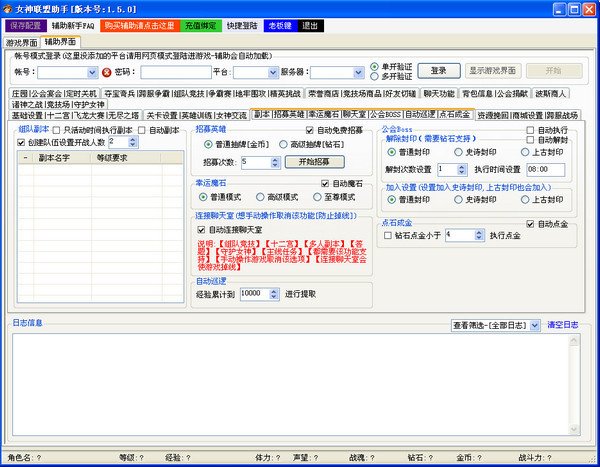Click the app icon in title bar
This screenshot has height=467, width=600.
coord(7,8)
